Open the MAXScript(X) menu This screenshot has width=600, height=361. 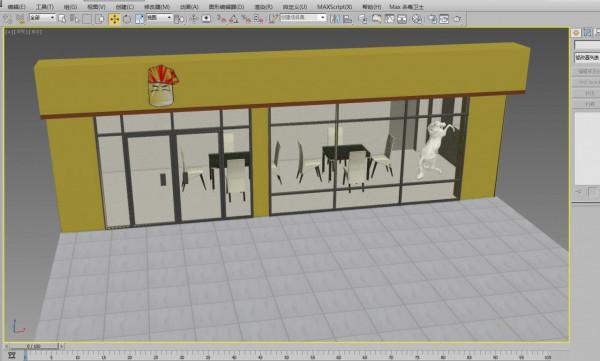(334, 7)
